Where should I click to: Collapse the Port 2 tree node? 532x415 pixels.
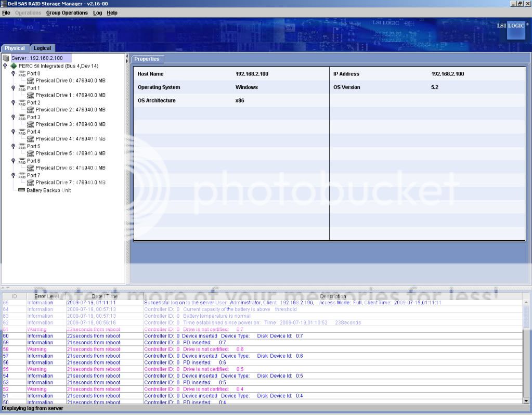coord(14,103)
